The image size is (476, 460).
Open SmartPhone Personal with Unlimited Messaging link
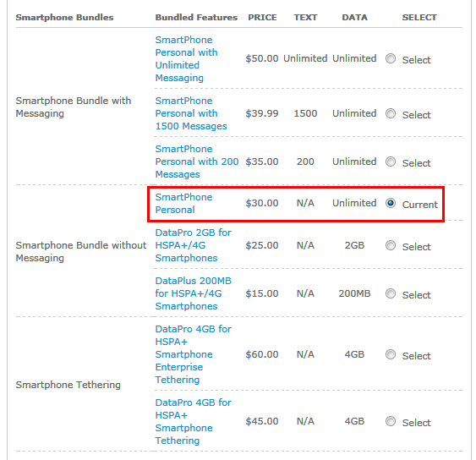click(186, 59)
